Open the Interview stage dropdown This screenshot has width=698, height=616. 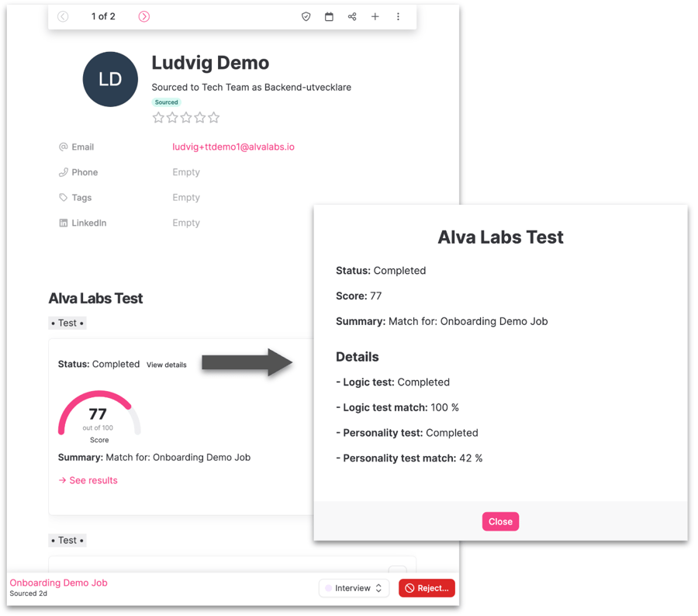pos(354,588)
